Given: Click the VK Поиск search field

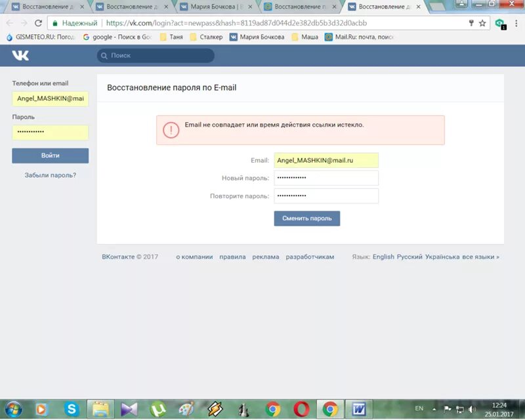Looking at the screenshot, I should pyautogui.click(x=156, y=56).
